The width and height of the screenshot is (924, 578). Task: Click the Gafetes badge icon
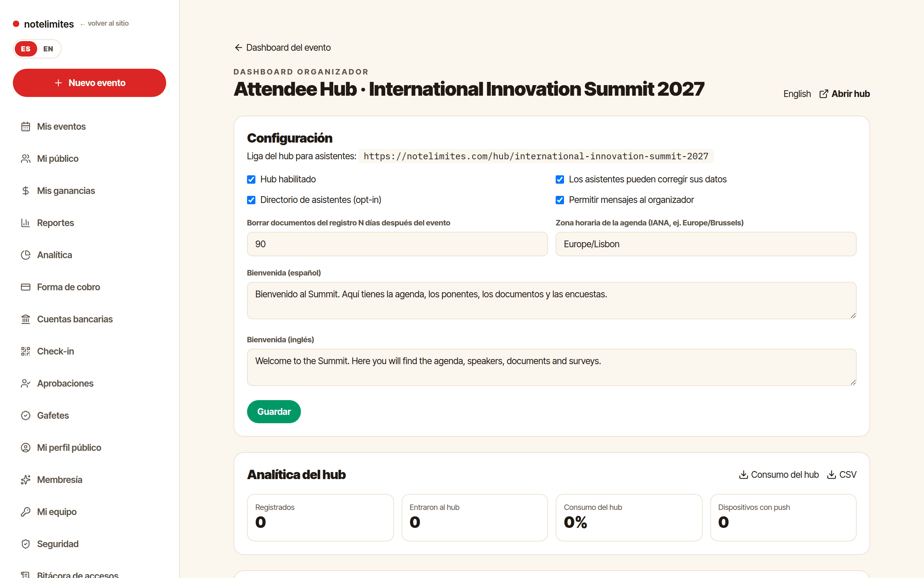point(26,416)
